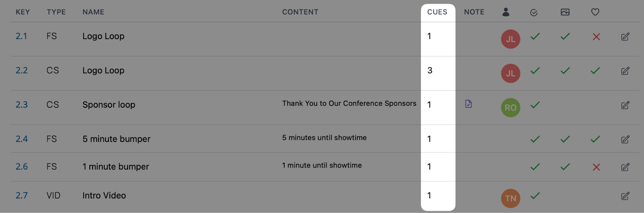Click the TN avatar on Intro Video
Viewport: 644px width, 213px height.
510,198
